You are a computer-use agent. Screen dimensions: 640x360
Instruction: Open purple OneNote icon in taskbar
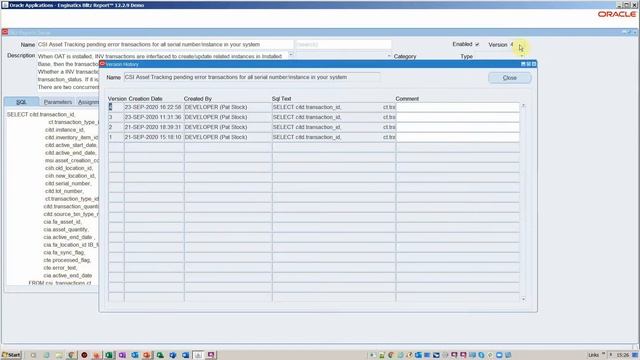tap(122, 355)
